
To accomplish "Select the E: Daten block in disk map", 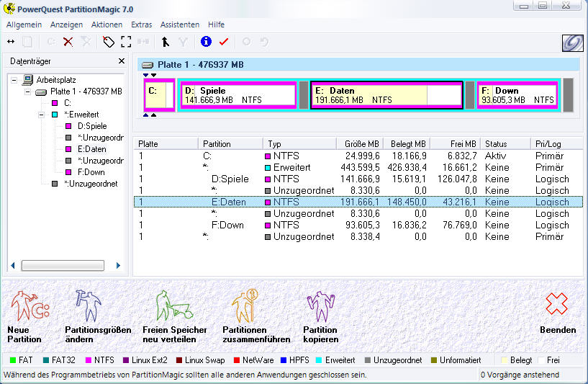I will pos(387,95).
